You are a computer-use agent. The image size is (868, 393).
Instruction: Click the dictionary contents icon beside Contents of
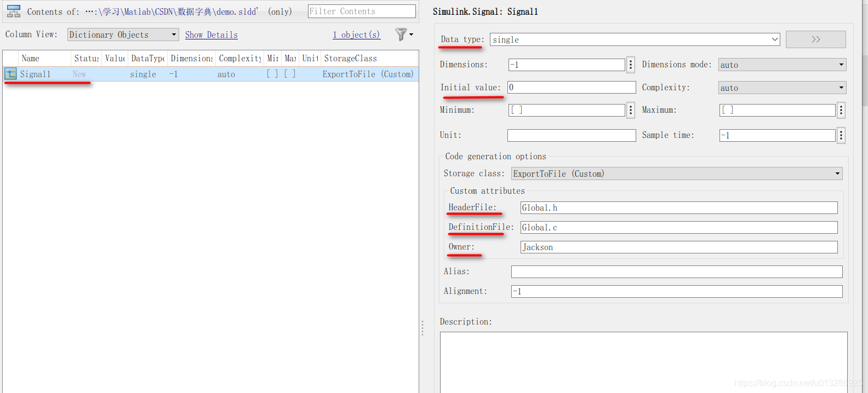[x=14, y=11]
